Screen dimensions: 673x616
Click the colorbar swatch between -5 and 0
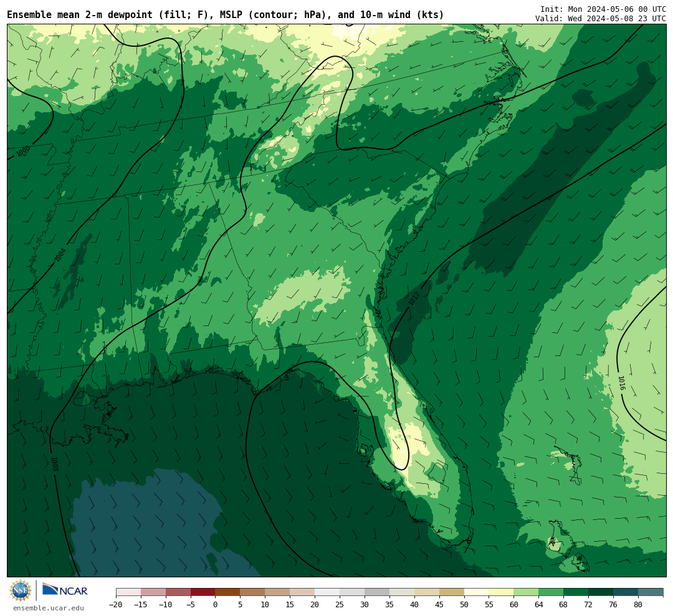[203, 592]
